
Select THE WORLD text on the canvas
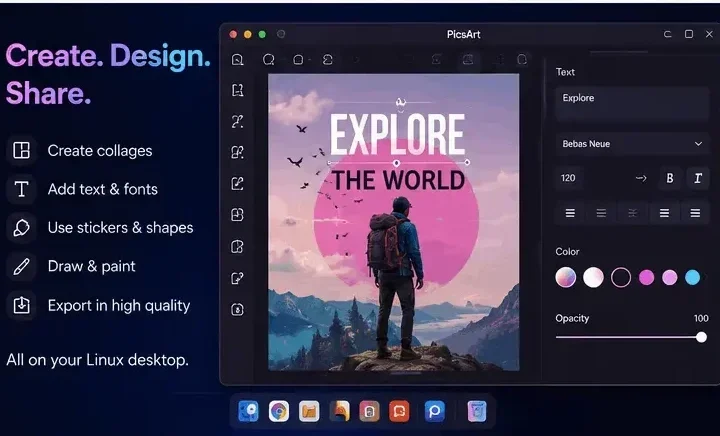click(398, 180)
